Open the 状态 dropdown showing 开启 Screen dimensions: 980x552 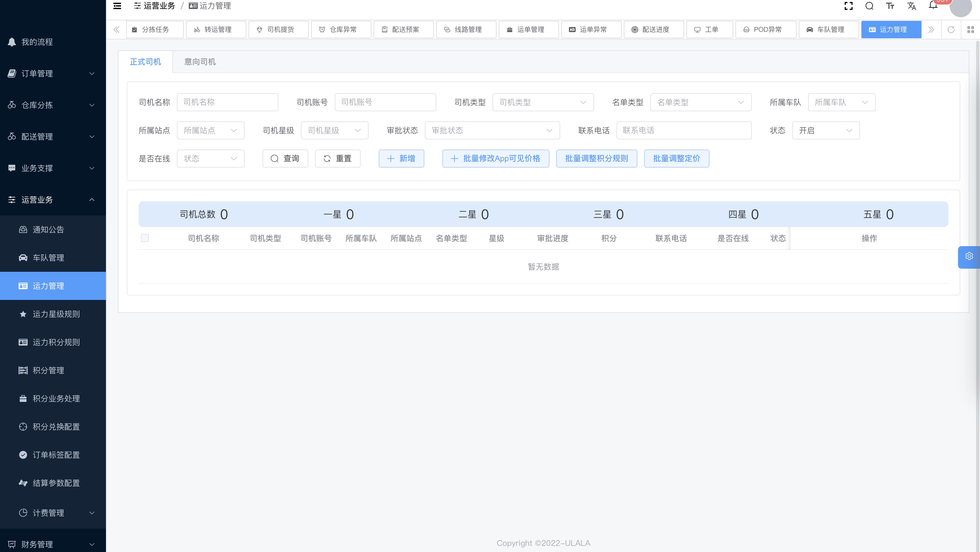click(826, 130)
